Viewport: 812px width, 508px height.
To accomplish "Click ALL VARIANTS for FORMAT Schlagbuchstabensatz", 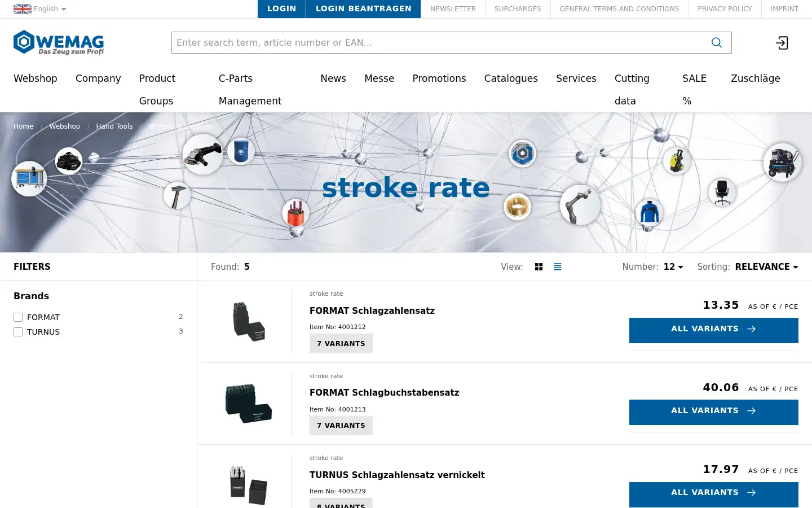I will coord(714,412).
